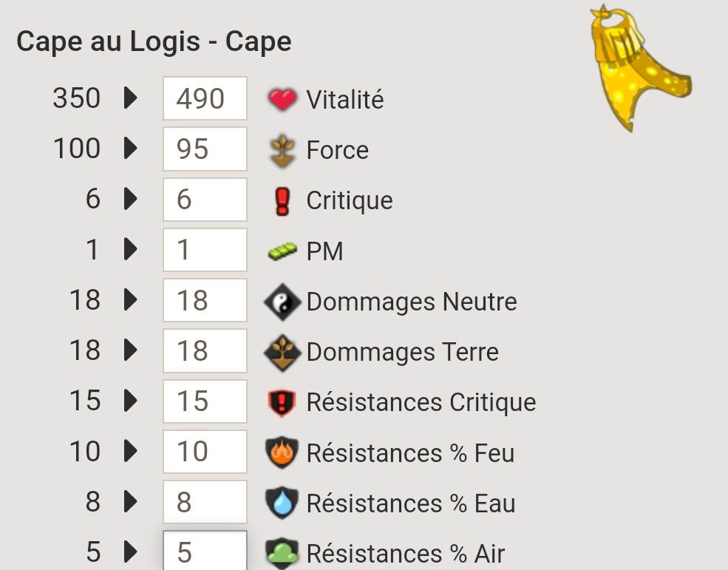Click the Résistances % Air cloud icon
The width and height of the screenshot is (728, 570).
pyautogui.click(x=282, y=553)
